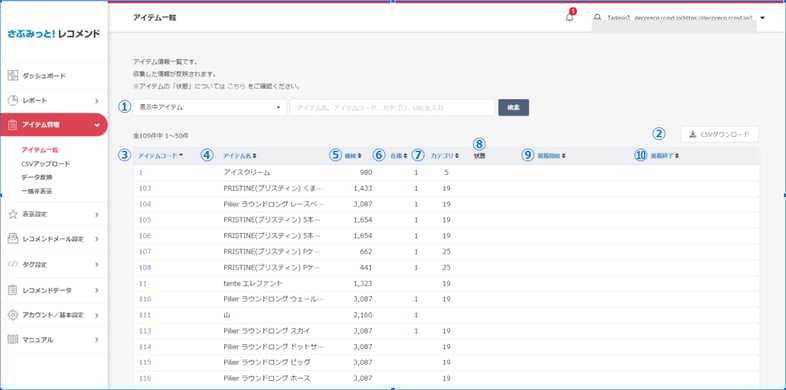The height and width of the screenshot is (390, 786).
Task: Click the Dashboard grid icon in sidebar
Action: (13, 76)
